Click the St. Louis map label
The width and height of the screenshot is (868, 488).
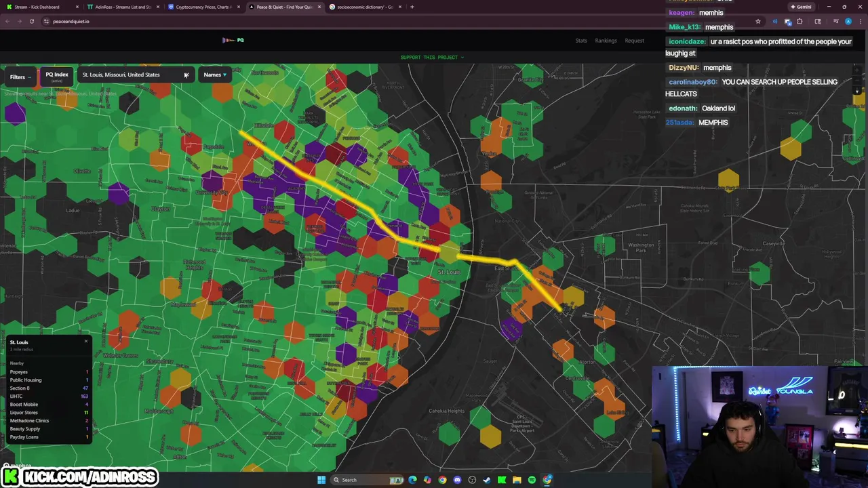click(x=449, y=272)
